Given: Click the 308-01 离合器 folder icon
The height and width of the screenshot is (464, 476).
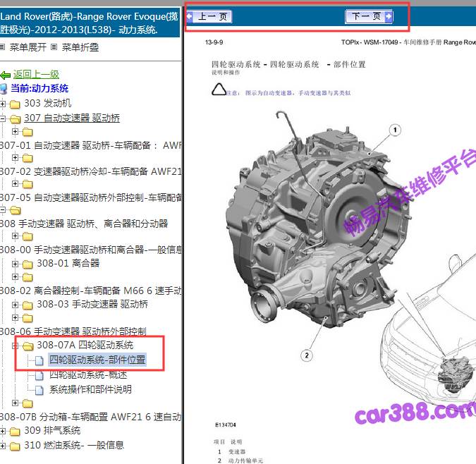Looking at the screenshot, I should (x=28, y=264).
